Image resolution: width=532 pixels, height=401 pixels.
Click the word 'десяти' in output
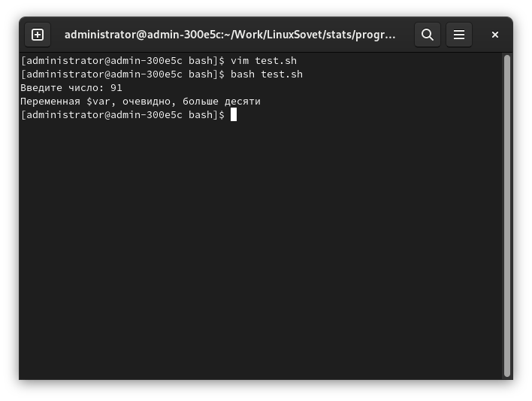pyautogui.click(x=243, y=101)
